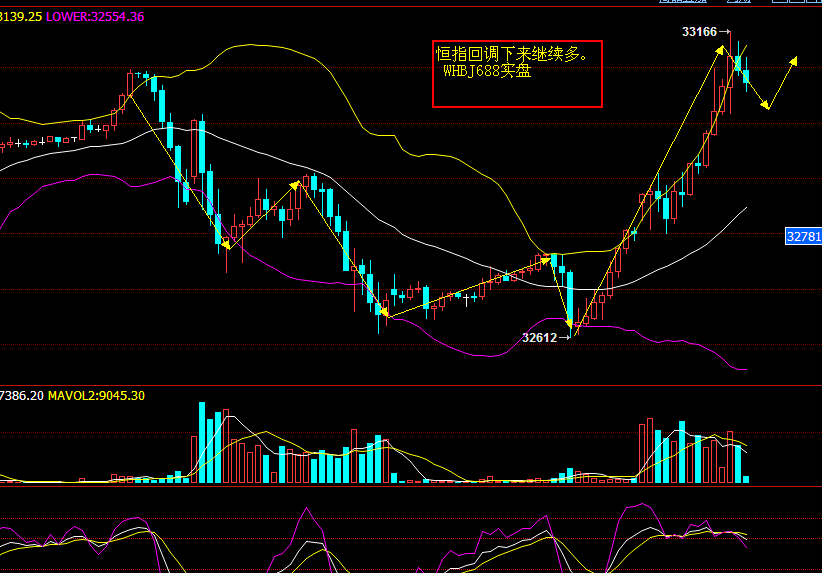Click the rightmost yellow projected-rise arrowhead
Image resolution: width=822 pixels, height=573 pixels.
(x=794, y=60)
